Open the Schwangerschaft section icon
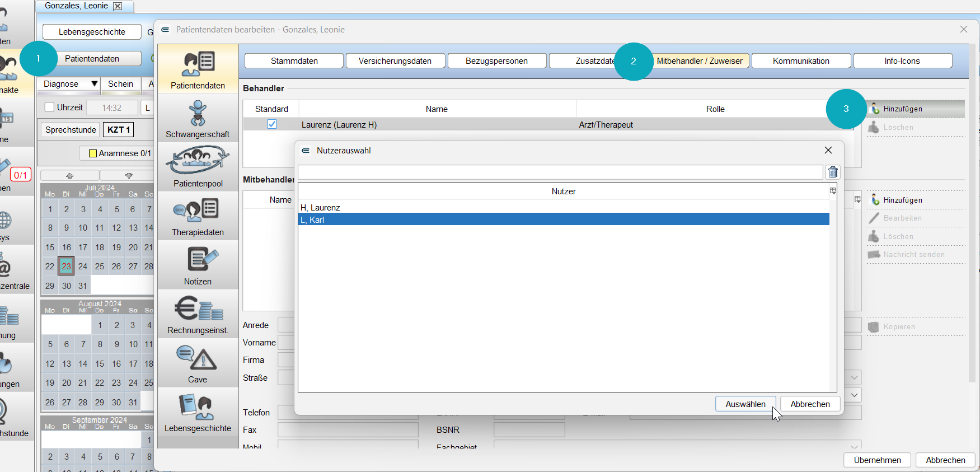This screenshot has width=980, height=472. tap(198, 119)
